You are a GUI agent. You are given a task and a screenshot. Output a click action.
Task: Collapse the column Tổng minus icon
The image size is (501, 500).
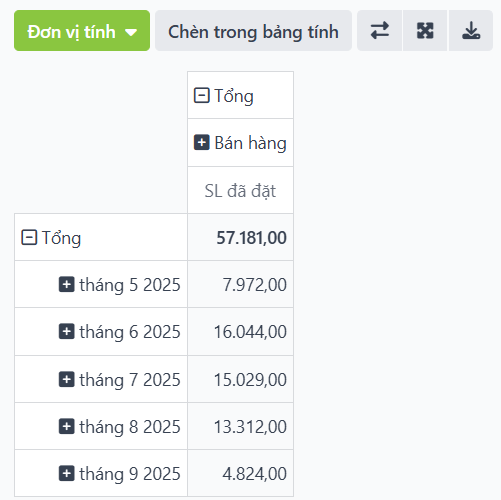point(202,95)
